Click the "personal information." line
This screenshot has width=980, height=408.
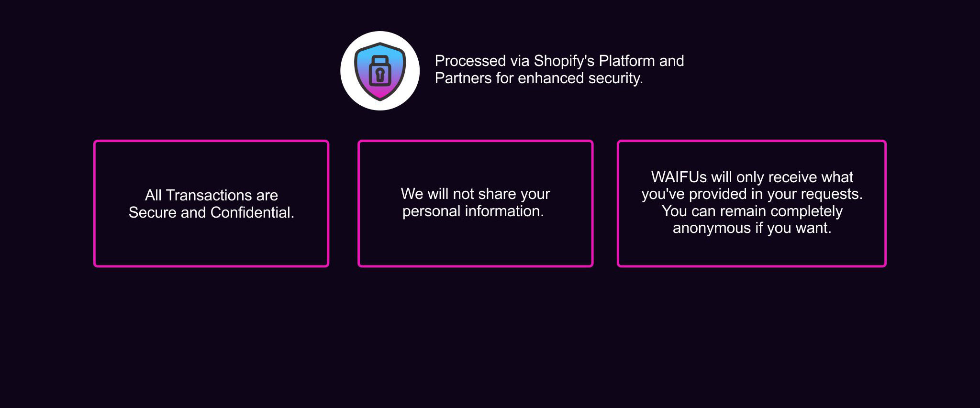pos(473,211)
